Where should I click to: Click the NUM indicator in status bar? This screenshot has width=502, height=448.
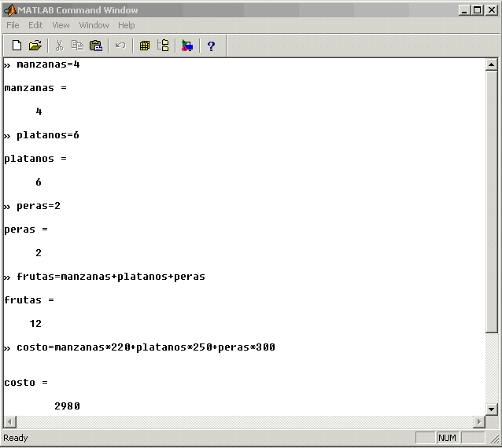point(447,438)
